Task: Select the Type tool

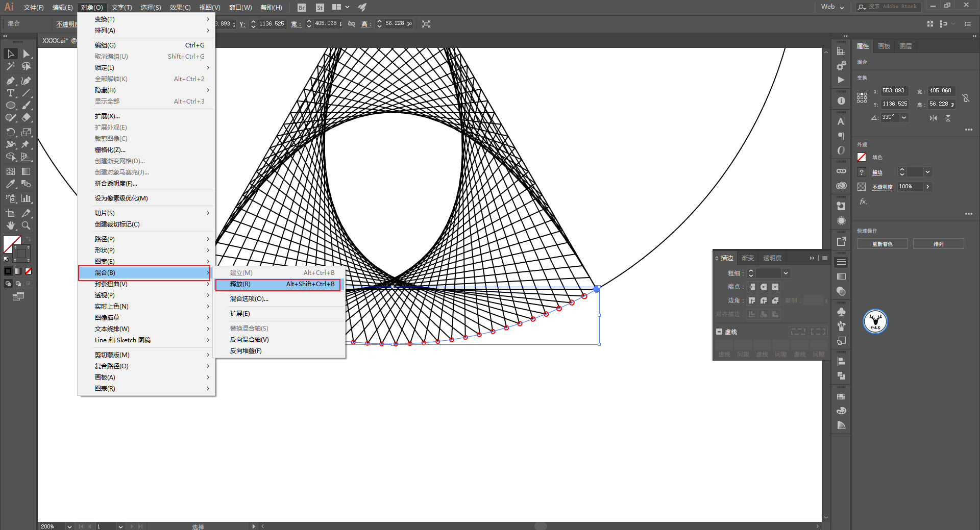Action: (11, 93)
